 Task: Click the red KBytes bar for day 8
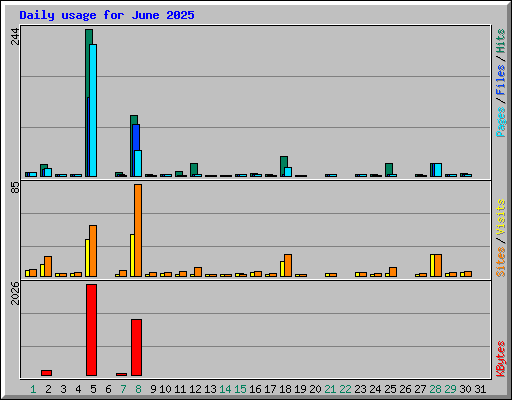tap(136, 347)
